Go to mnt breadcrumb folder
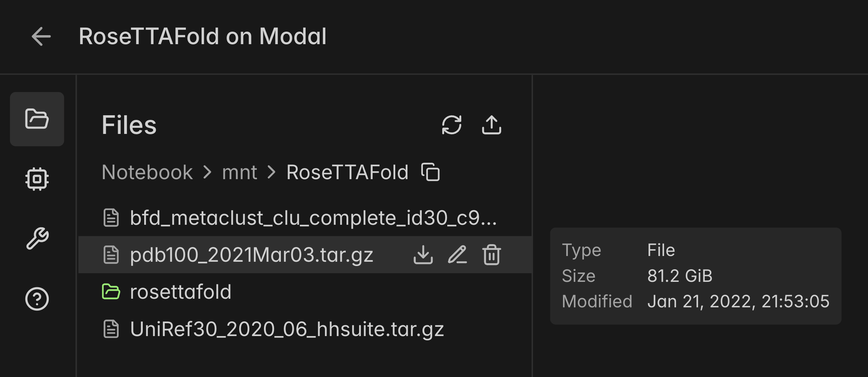 (x=240, y=172)
